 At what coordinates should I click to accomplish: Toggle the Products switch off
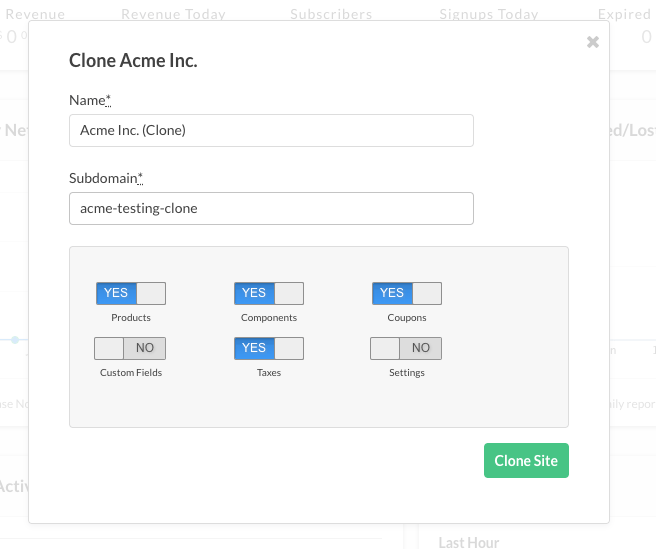pyautogui.click(x=131, y=293)
